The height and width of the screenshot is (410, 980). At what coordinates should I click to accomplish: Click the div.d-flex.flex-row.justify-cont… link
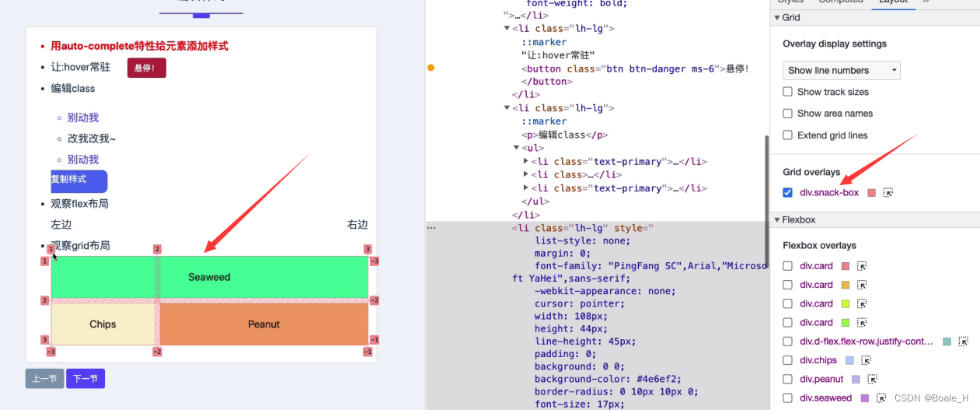(867, 342)
